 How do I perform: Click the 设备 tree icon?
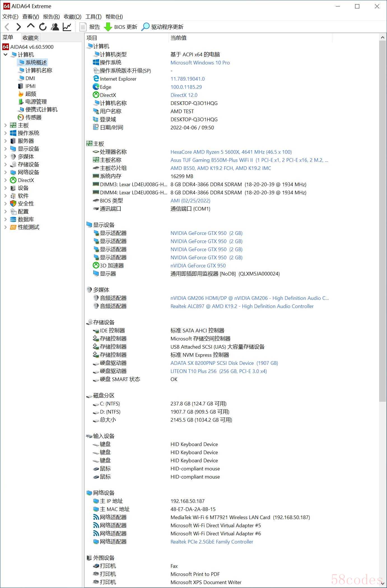tap(13, 188)
